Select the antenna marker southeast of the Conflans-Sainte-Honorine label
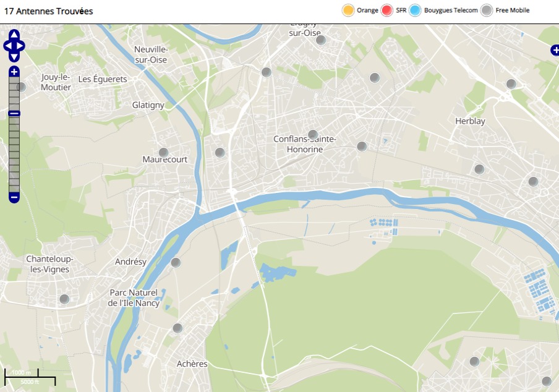 pos(362,146)
